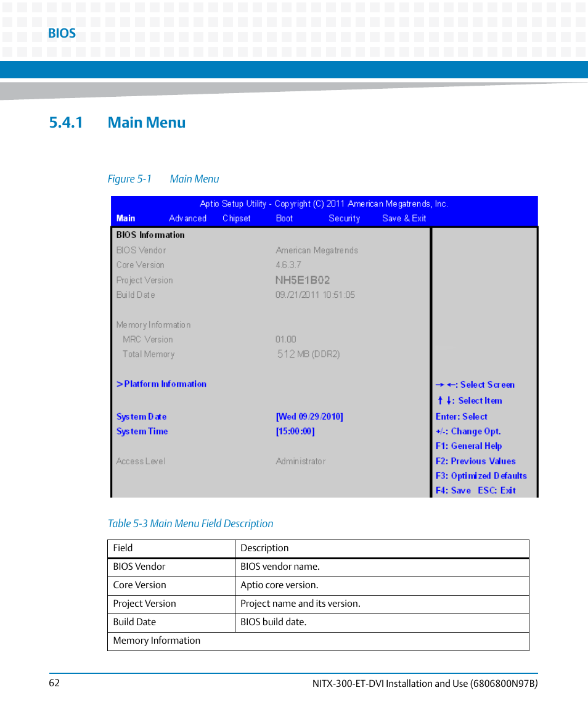This screenshot has height=706, width=588.
Task: Select the System Date label
Action: (x=141, y=417)
